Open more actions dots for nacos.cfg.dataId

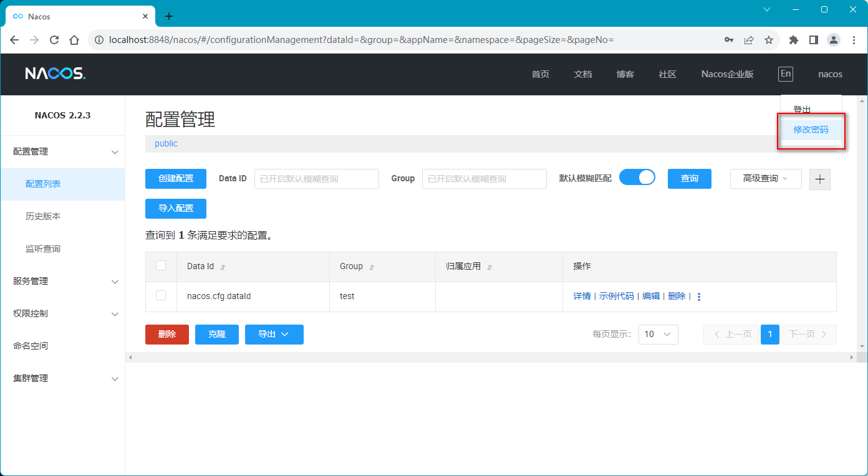(x=699, y=297)
